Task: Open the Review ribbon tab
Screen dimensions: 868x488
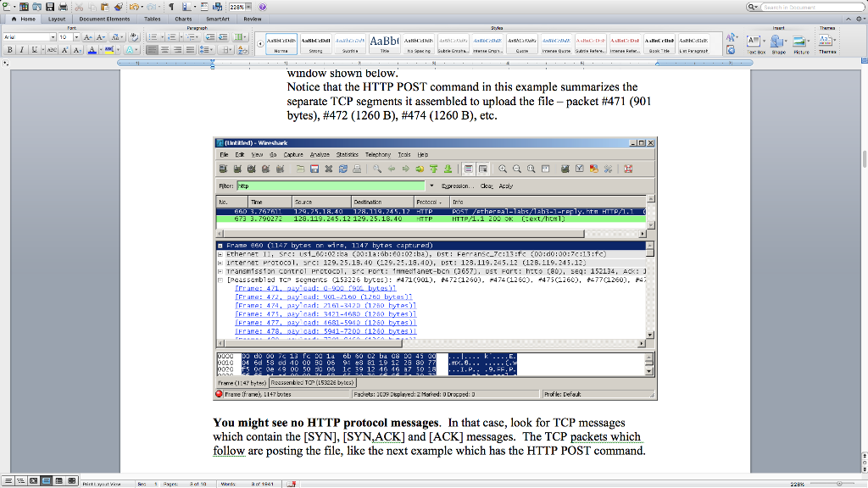Action: (x=253, y=18)
